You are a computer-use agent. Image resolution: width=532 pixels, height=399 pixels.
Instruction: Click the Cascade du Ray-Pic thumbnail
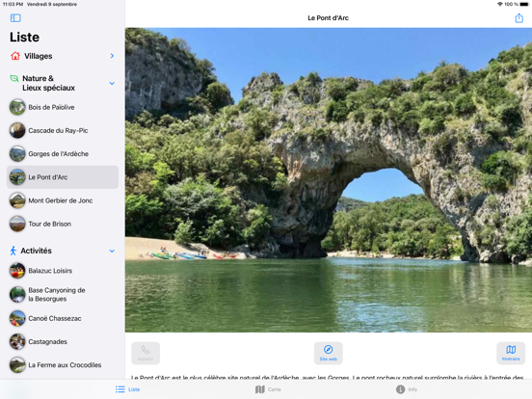17,131
